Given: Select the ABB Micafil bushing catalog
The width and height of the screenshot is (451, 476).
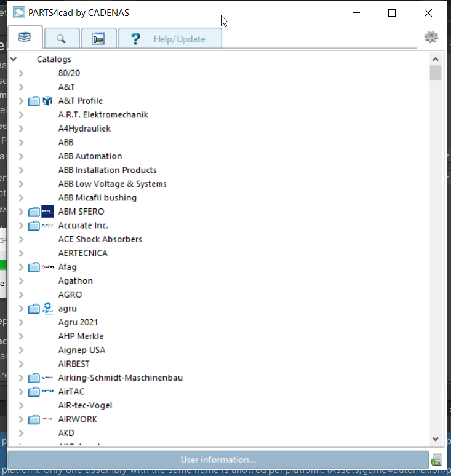Looking at the screenshot, I should pyautogui.click(x=97, y=198).
